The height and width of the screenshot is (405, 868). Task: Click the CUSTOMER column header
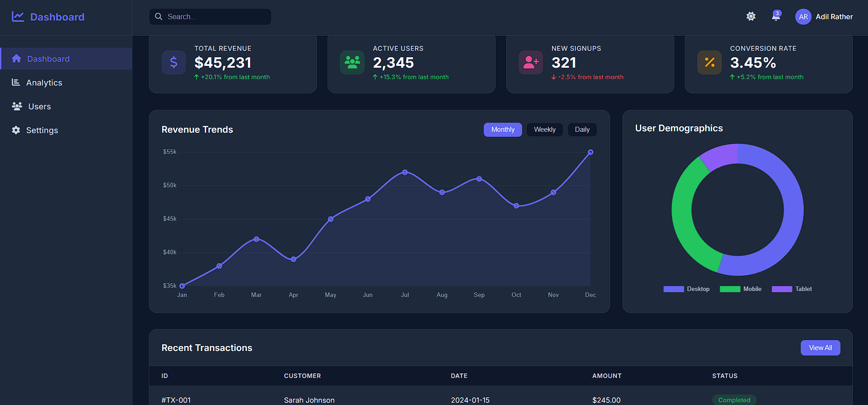coord(302,376)
